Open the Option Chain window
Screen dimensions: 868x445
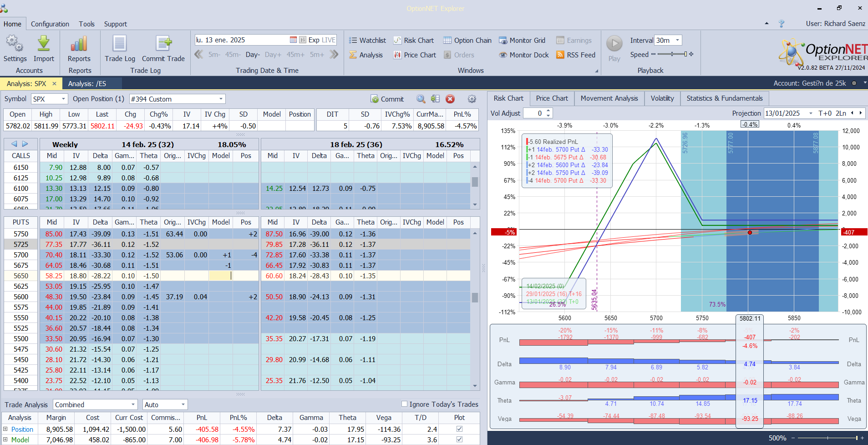tap(467, 41)
